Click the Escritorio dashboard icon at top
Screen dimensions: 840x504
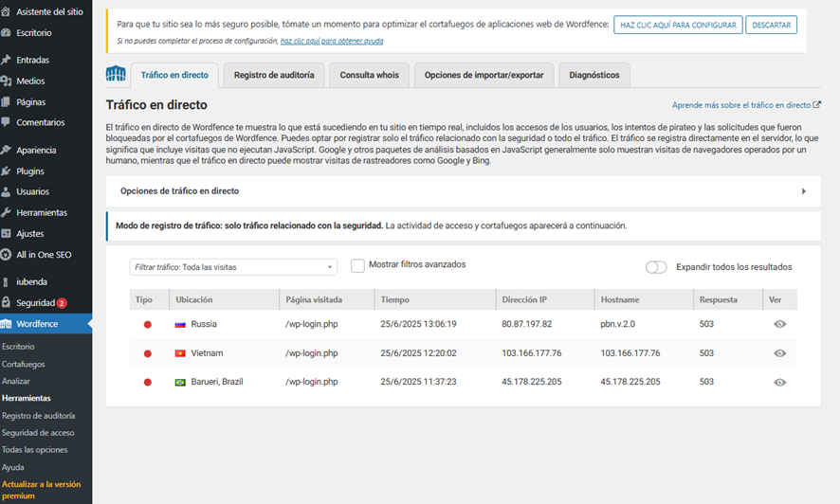[x=6, y=32]
